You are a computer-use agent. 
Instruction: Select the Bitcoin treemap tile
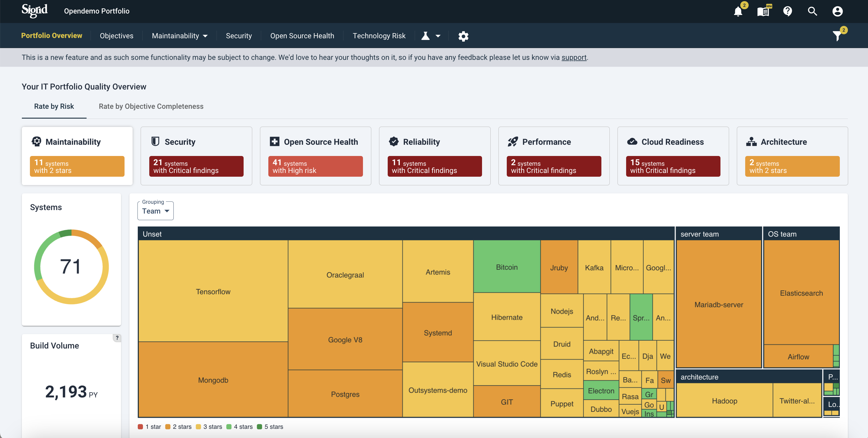[506, 267]
